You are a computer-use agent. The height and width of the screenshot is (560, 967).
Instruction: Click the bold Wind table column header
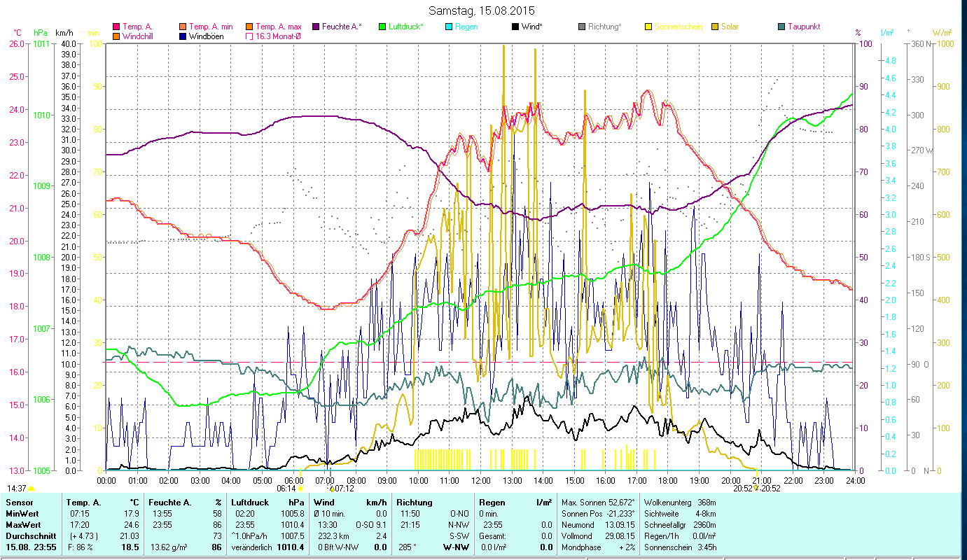tap(325, 503)
